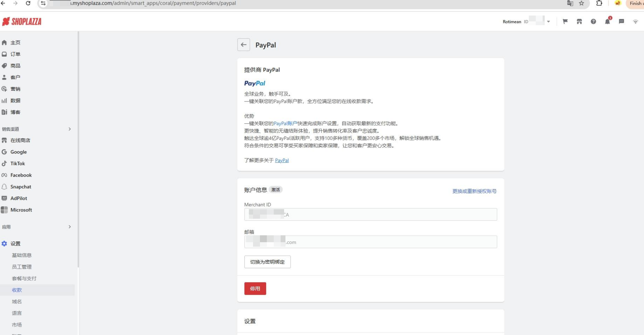
Task: Open 市场 under settings
Action: pos(17,325)
